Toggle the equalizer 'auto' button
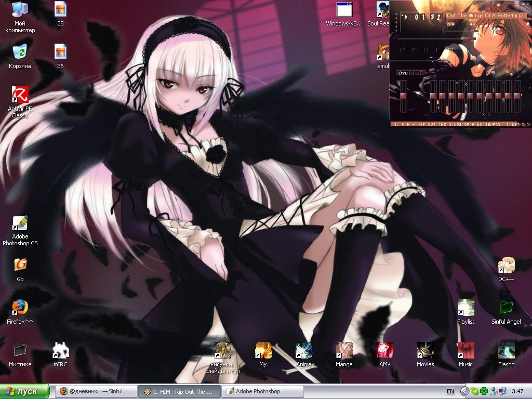This screenshot has width=532, height=399. 417,73
